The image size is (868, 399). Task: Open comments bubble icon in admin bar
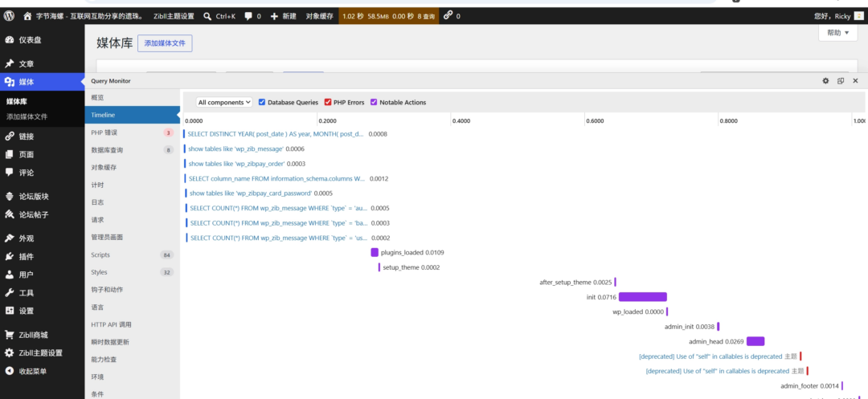coord(248,16)
